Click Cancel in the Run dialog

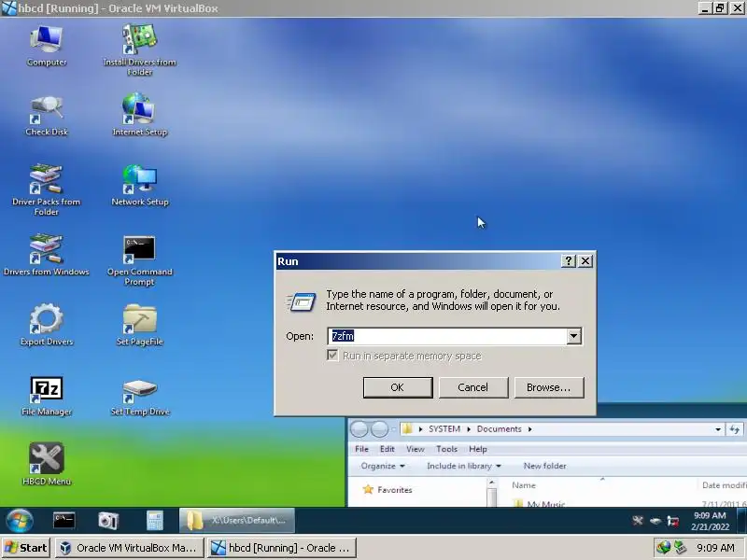coord(473,387)
